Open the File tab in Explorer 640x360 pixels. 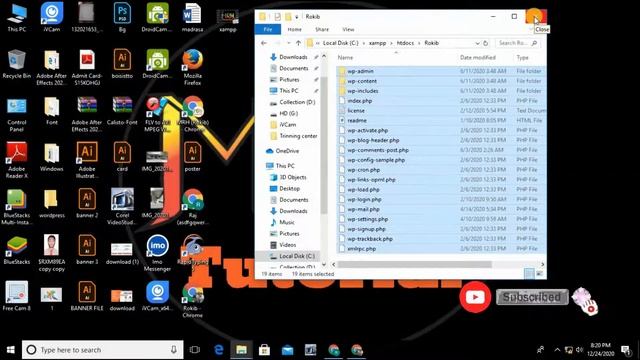[268, 29]
